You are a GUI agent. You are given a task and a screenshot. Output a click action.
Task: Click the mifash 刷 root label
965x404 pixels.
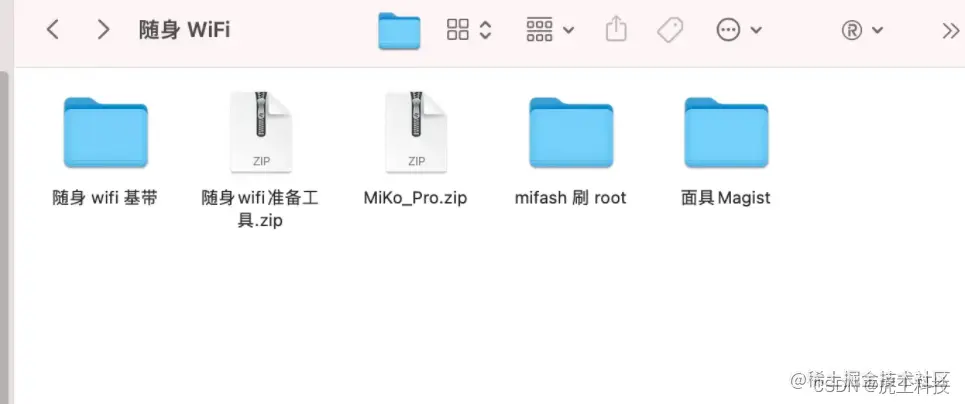[x=571, y=198]
